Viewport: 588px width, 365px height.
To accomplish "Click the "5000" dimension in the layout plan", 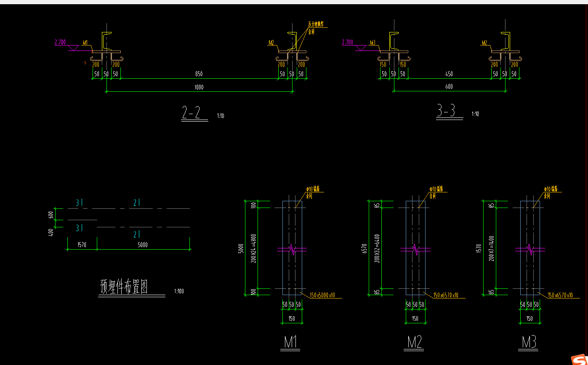I will coord(143,245).
